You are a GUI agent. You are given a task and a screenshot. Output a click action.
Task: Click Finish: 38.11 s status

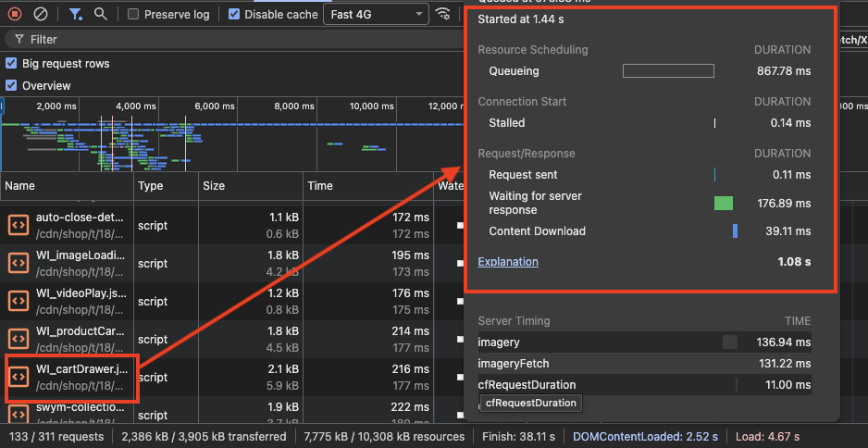pyautogui.click(x=518, y=436)
